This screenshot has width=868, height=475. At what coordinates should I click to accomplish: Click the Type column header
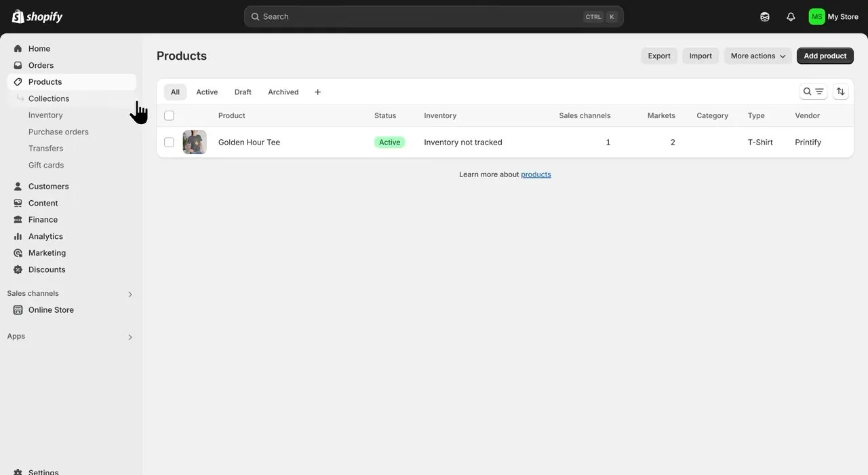pos(756,115)
